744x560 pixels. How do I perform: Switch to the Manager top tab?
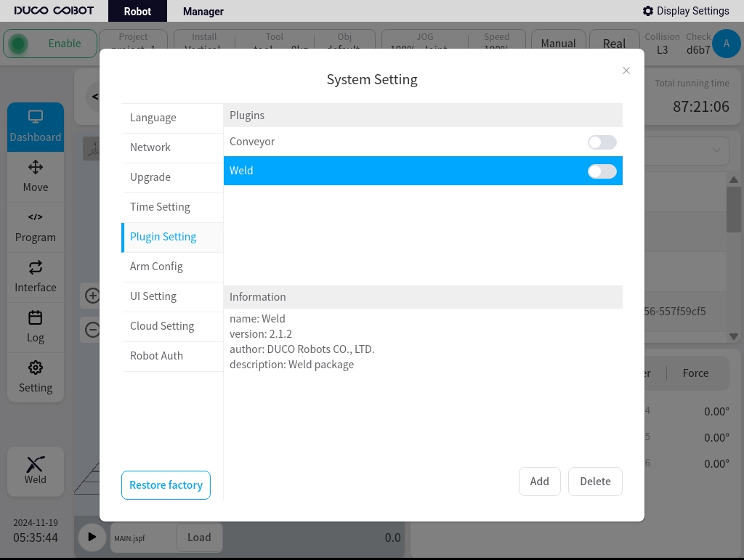click(203, 12)
